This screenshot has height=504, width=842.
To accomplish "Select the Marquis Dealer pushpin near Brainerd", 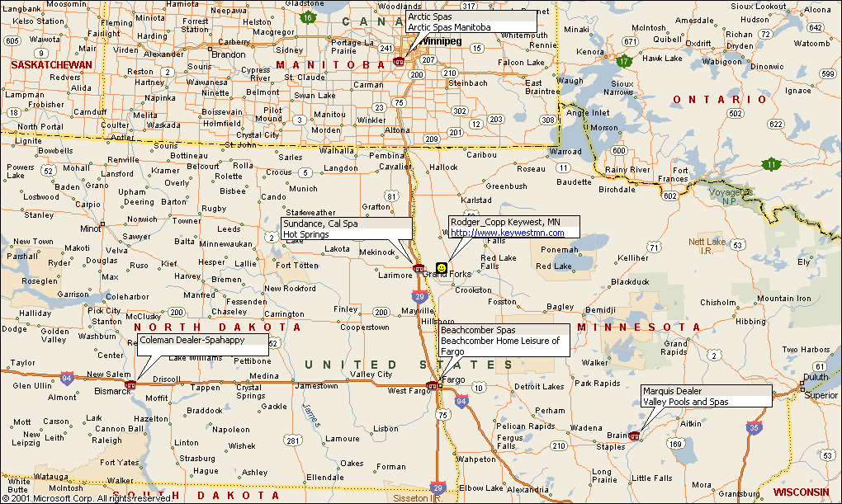I will click(x=634, y=436).
